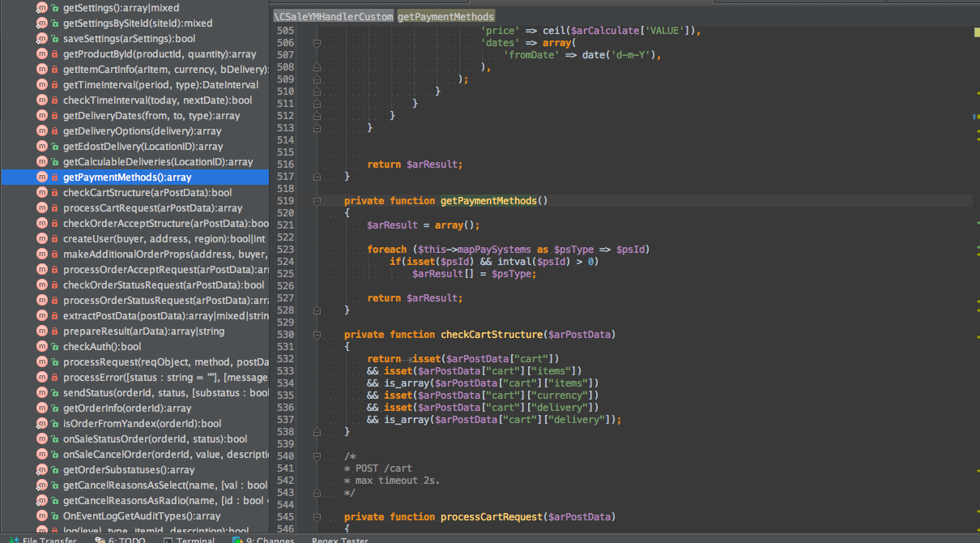Click the red lock icon next to getPaymentMethods
Screen dimensions: 980x543
point(55,177)
